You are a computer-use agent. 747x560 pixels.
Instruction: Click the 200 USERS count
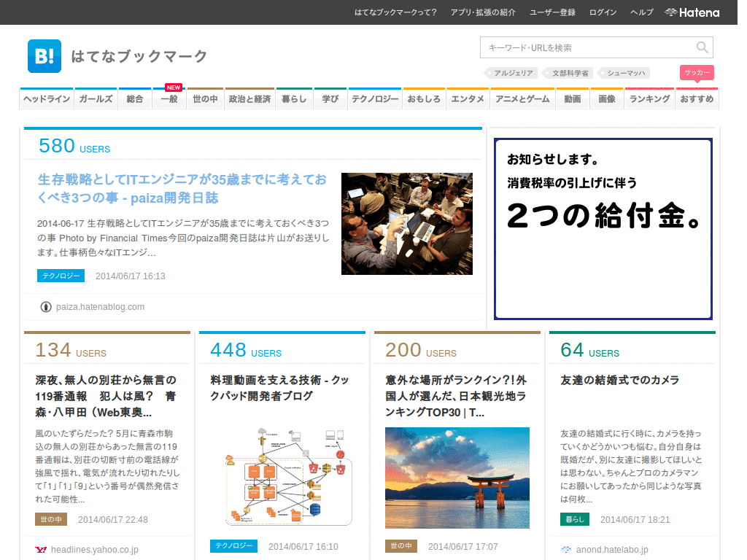click(421, 350)
